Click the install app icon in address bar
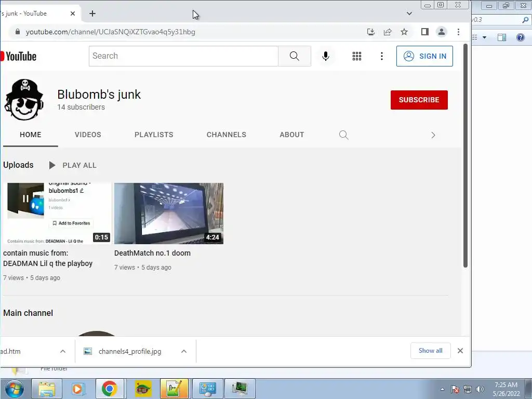Screen dimensions: 532x399 [371, 32]
